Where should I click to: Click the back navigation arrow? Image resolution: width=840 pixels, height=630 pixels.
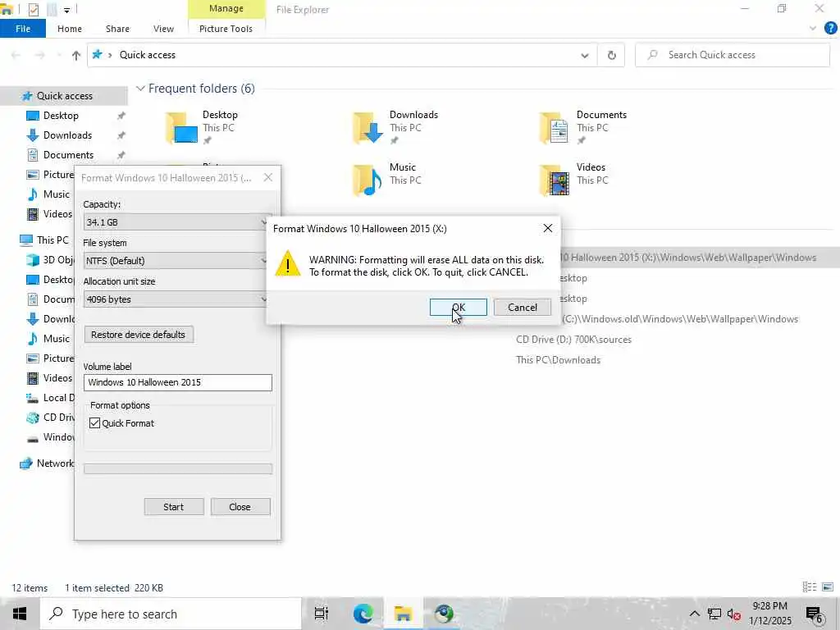(x=16, y=55)
